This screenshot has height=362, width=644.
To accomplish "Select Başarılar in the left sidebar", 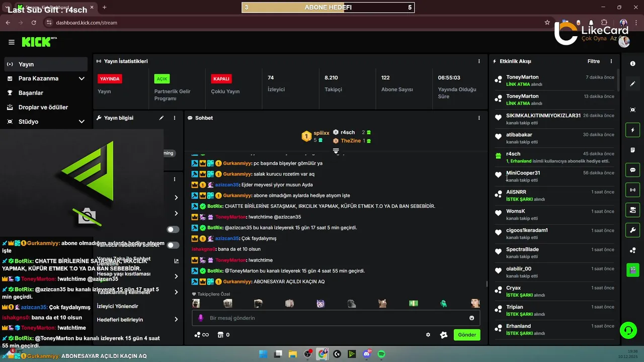I will tap(46, 93).
